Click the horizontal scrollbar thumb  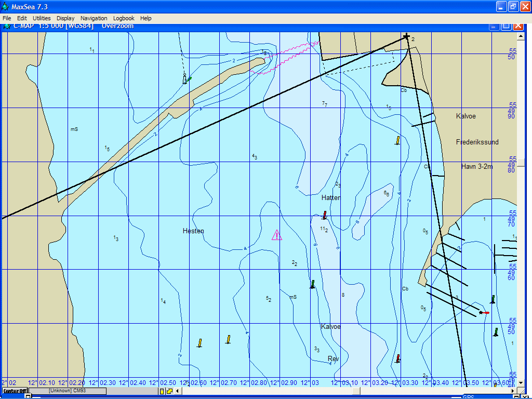[356, 391]
